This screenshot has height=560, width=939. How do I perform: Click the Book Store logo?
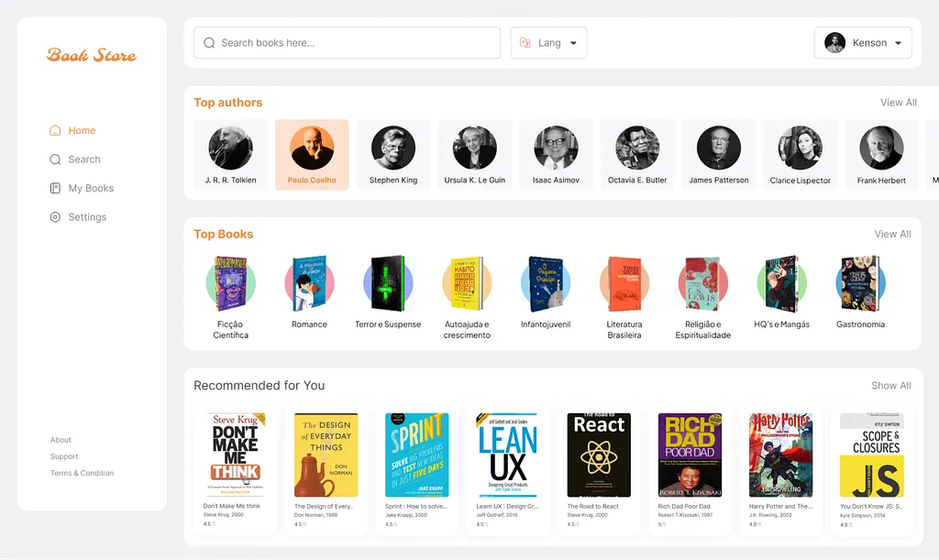pos(92,55)
